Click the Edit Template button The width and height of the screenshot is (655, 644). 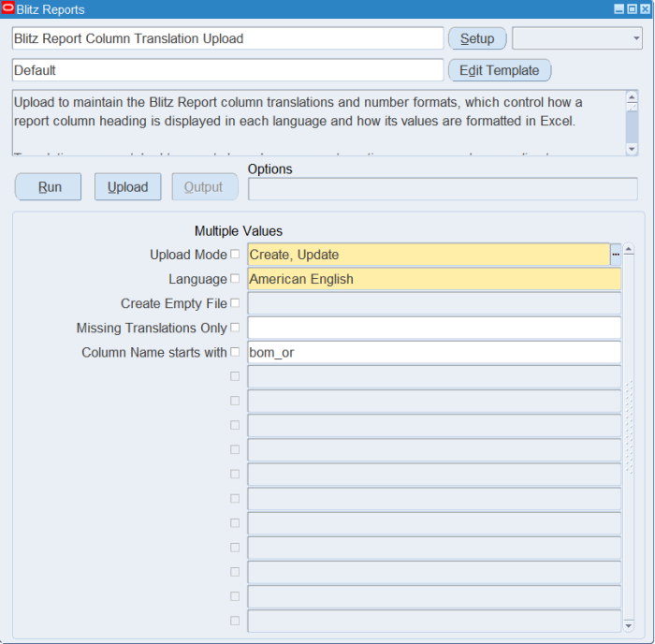pos(500,70)
